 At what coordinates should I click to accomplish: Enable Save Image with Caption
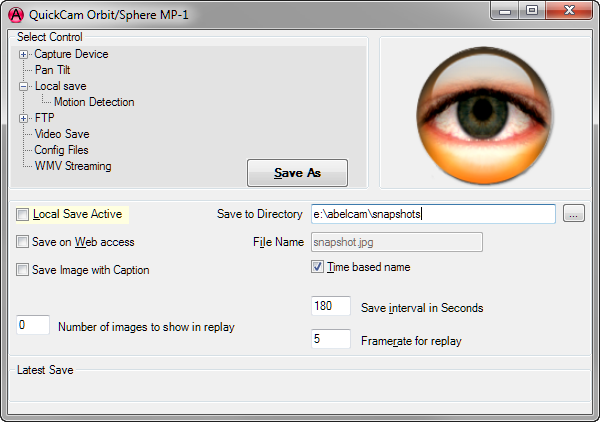(23, 270)
